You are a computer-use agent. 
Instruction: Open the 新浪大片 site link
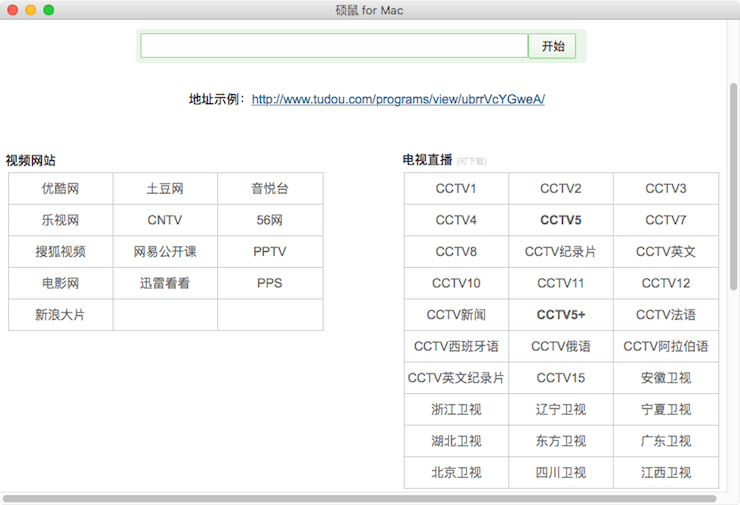[60, 315]
